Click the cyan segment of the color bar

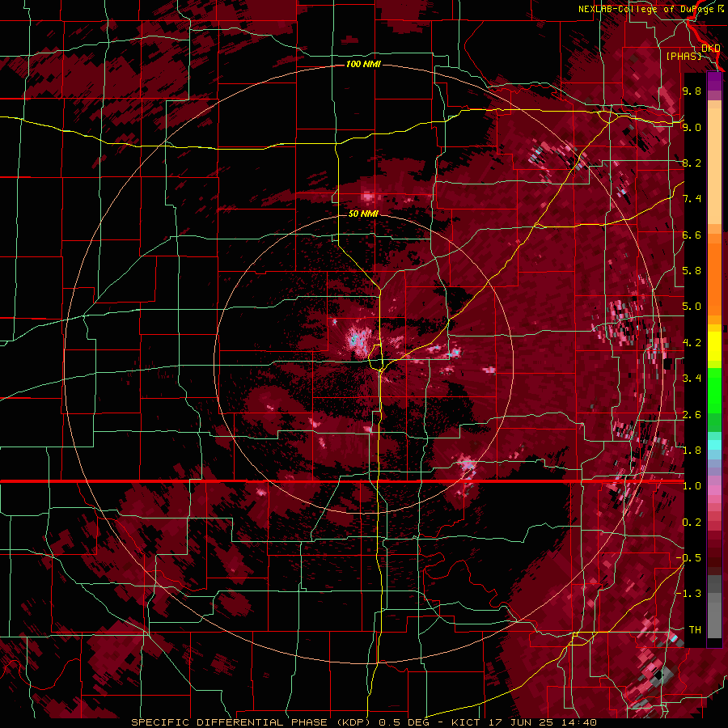point(714,445)
